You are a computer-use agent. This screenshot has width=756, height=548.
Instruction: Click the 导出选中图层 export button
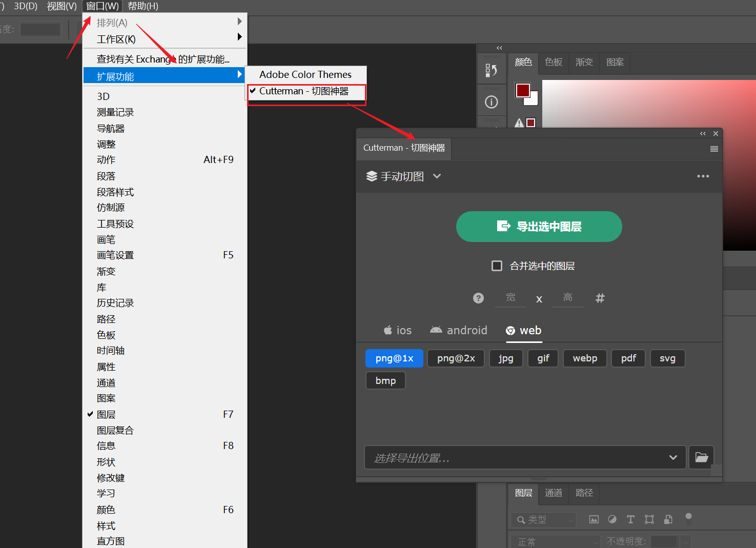coord(539,227)
